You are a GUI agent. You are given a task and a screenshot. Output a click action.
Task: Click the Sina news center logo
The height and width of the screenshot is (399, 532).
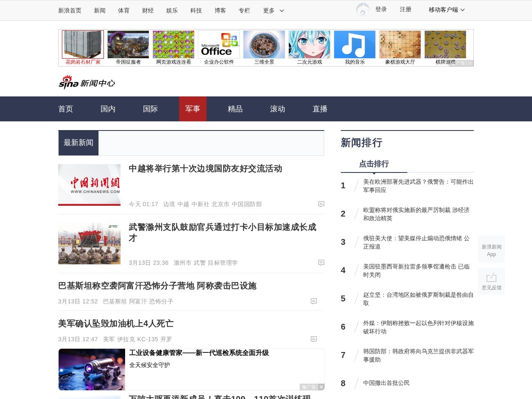(x=86, y=82)
